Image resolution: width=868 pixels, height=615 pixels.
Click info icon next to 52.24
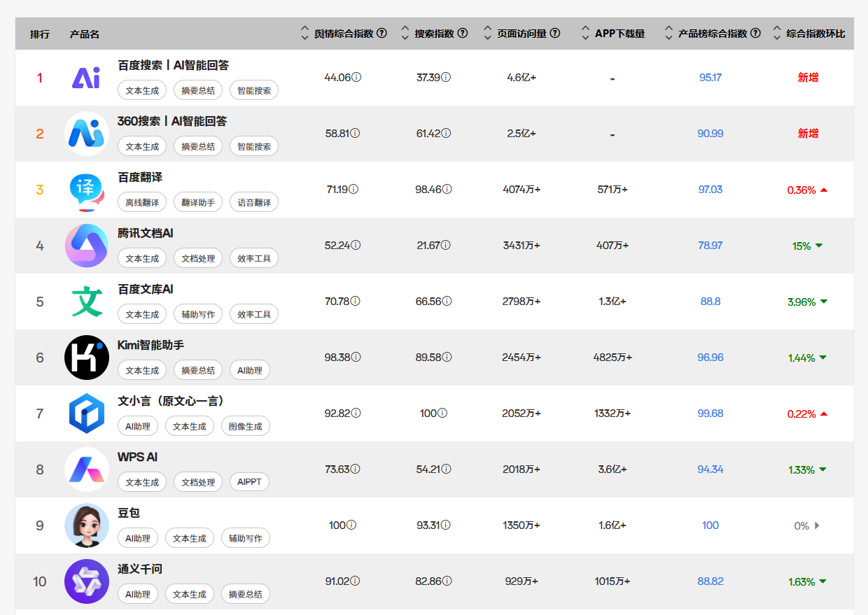pyautogui.click(x=356, y=246)
